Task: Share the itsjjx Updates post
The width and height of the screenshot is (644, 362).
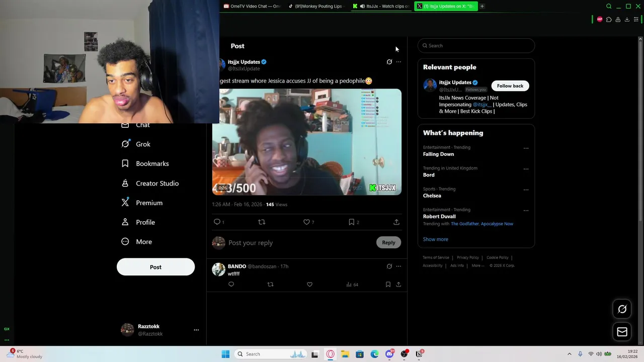Action: click(396, 222)
